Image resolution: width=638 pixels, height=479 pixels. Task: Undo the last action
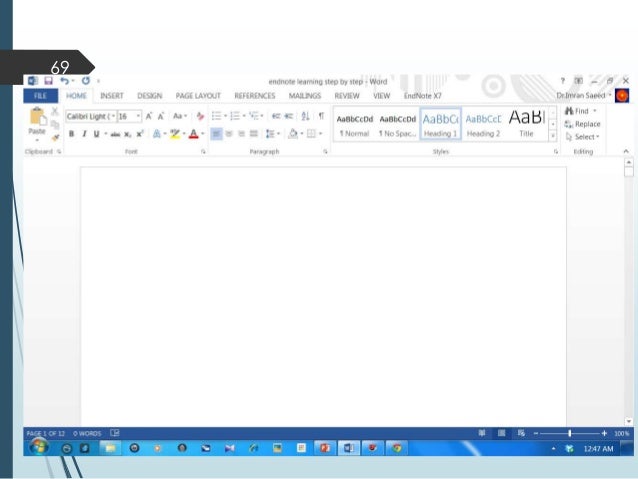click(x=64, y=81)
